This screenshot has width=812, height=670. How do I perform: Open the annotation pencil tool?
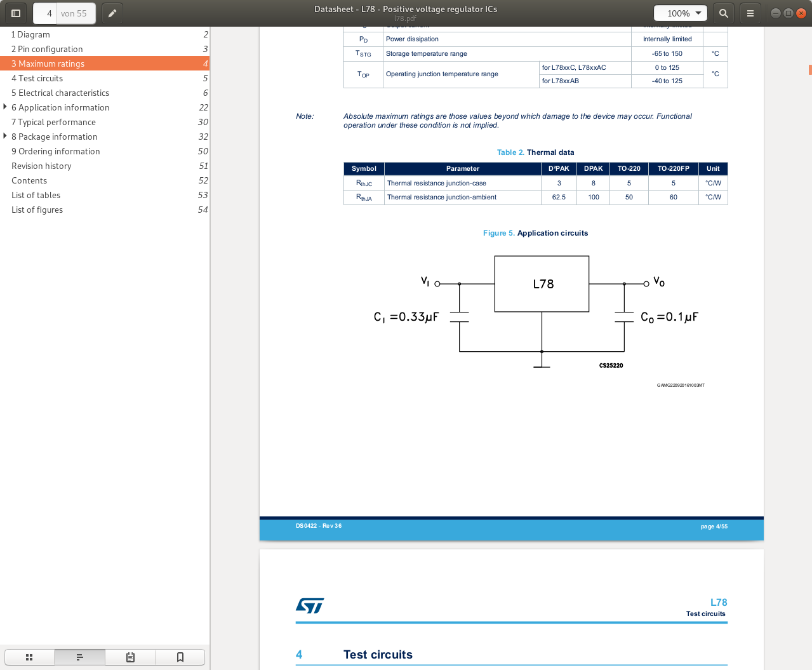pos(112,13)
